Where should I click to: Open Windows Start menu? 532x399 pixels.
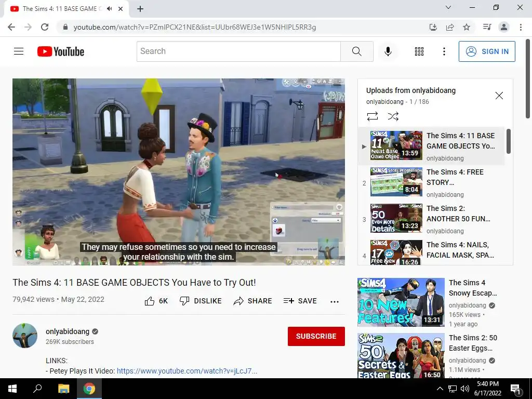[x=12, y=389]
